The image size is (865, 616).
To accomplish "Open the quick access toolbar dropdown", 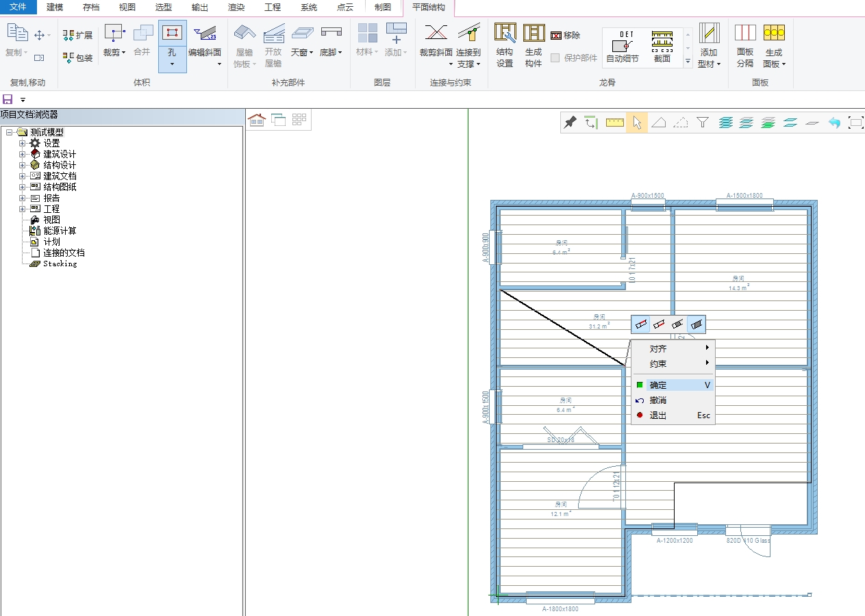I will pyautogui.click(x=23, y=100).
